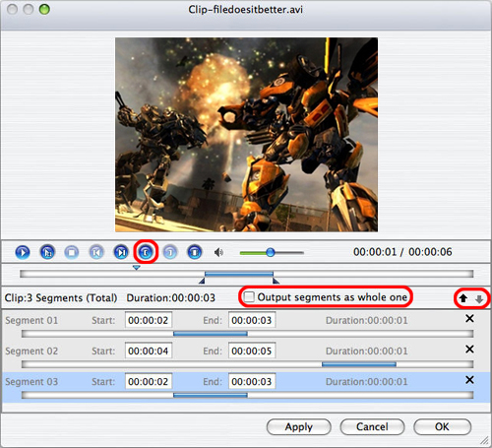Adjust the volume slider knob
The image size is (492, 448).
click(271, 252)
